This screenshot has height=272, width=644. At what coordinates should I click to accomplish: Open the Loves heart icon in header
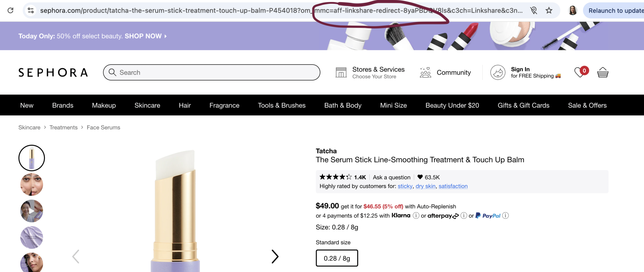tap(579, 72)
